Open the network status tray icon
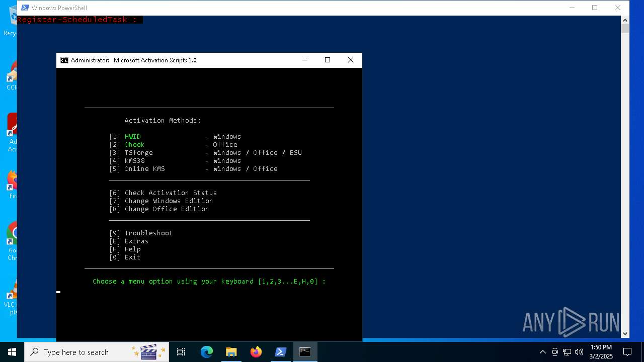 (x=567, y=352)
